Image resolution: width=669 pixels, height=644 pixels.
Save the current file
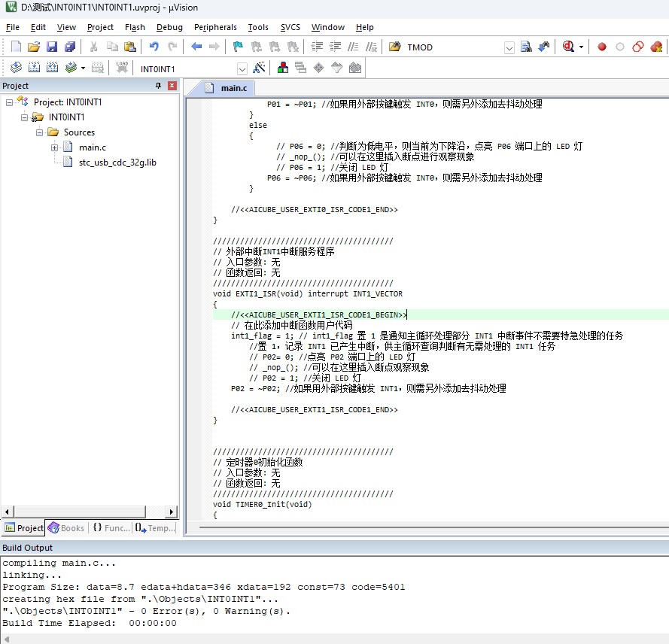coord(52,47)
